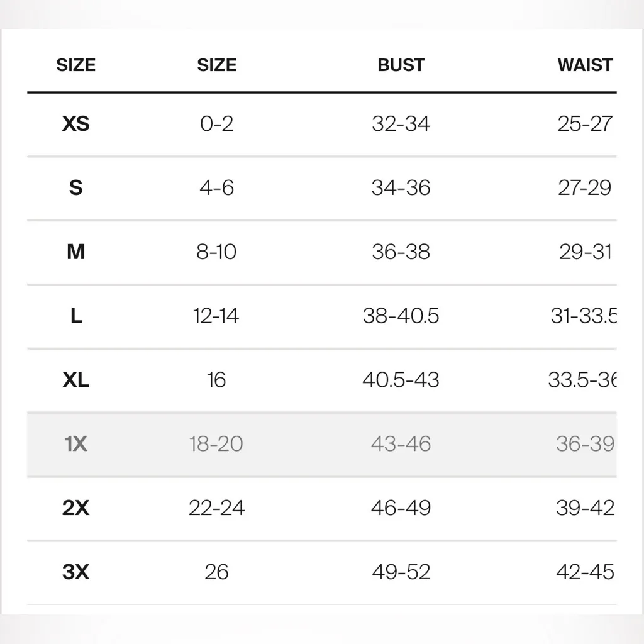Click the M size row label

(x=76, y=252)
